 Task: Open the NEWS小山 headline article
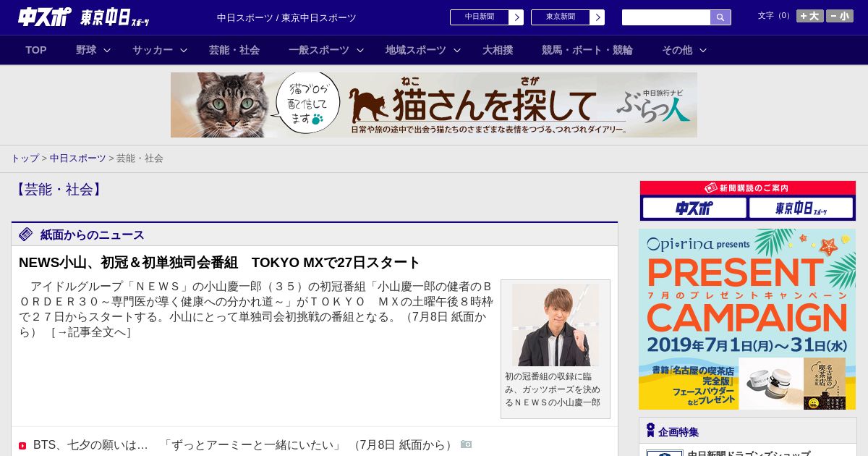[x=220, y=262]
